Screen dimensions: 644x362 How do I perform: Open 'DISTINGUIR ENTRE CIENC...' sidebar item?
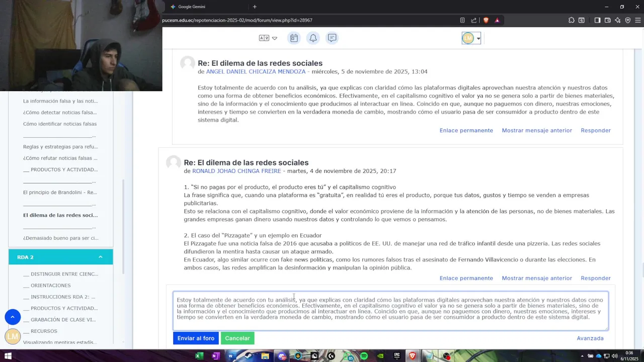[60, 274]
